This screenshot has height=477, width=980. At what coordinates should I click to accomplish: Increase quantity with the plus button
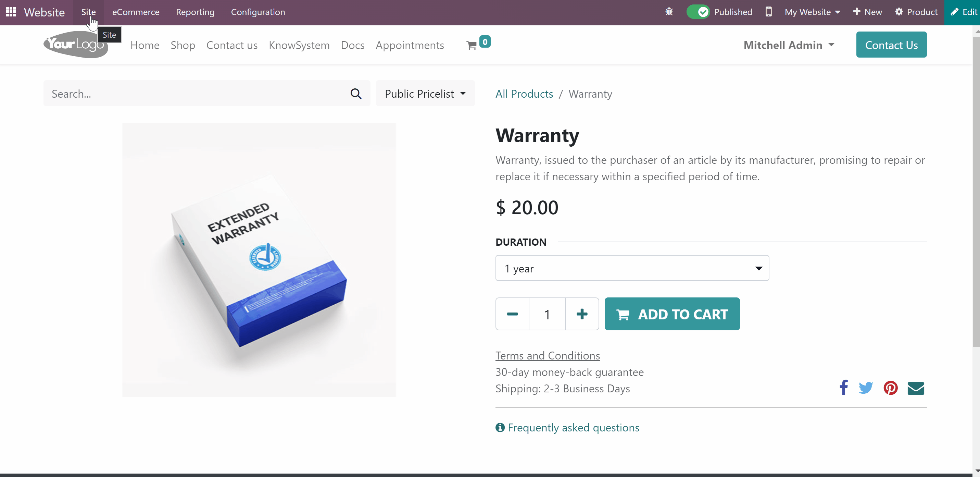(582, 314)
